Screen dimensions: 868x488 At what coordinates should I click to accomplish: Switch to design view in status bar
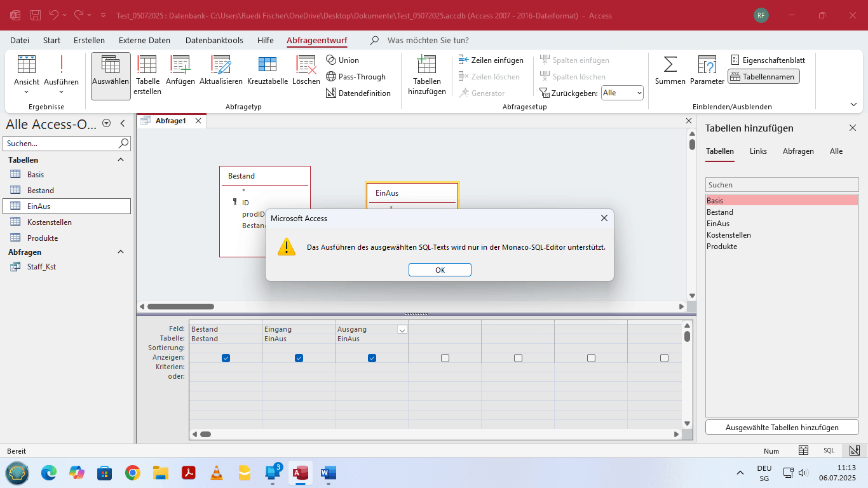pos(855,451)
